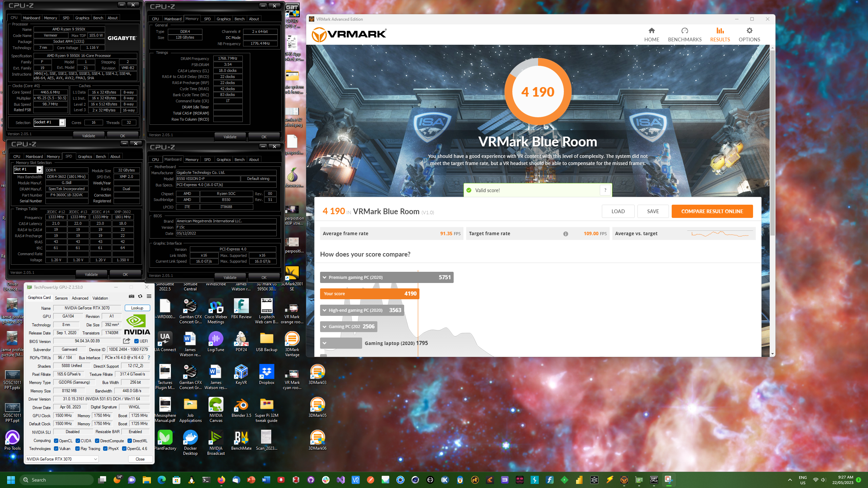Image resolution: width=868 pixels, height=488 pixels.
Task: Toggle DirectML checkbox in GPU-Z
Action: [x=130, y=441]
